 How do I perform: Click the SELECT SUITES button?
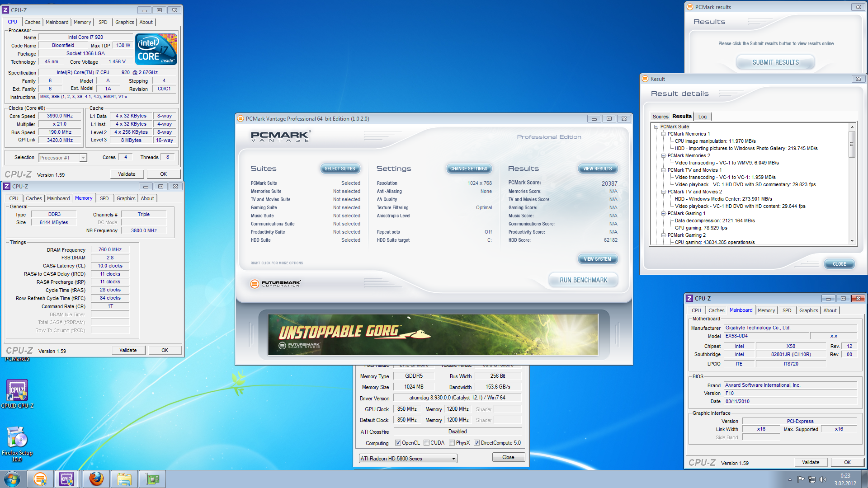click(340, 169)
